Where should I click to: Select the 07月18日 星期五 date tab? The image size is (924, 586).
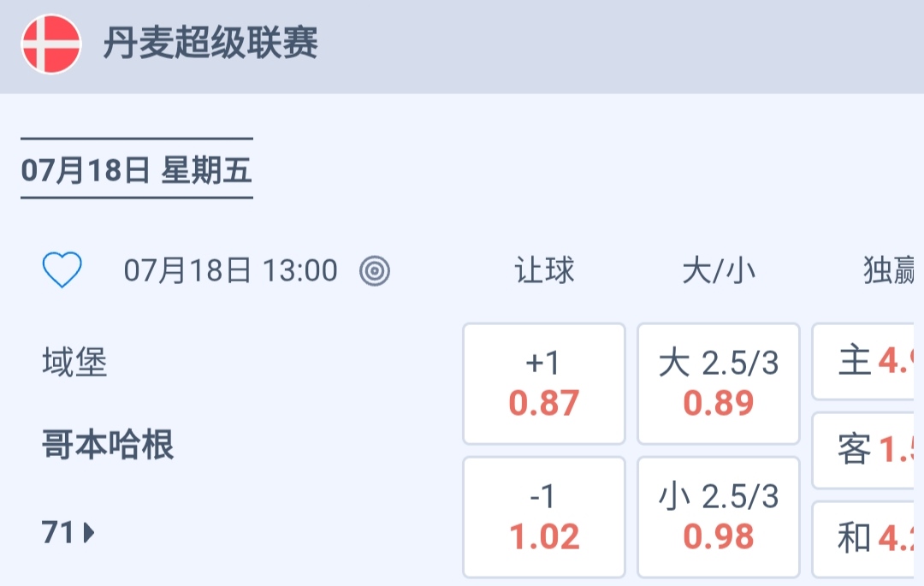(137, 170)
